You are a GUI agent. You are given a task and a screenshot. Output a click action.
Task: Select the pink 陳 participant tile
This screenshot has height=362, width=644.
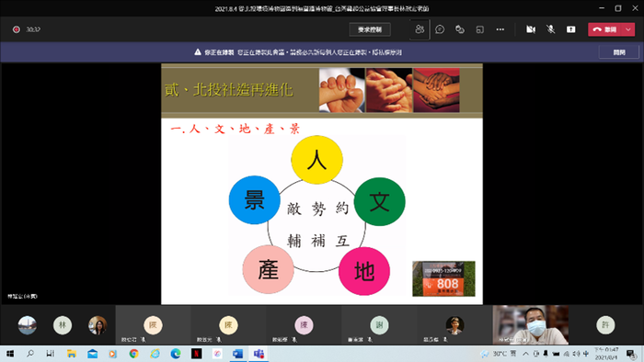[304, 324]
